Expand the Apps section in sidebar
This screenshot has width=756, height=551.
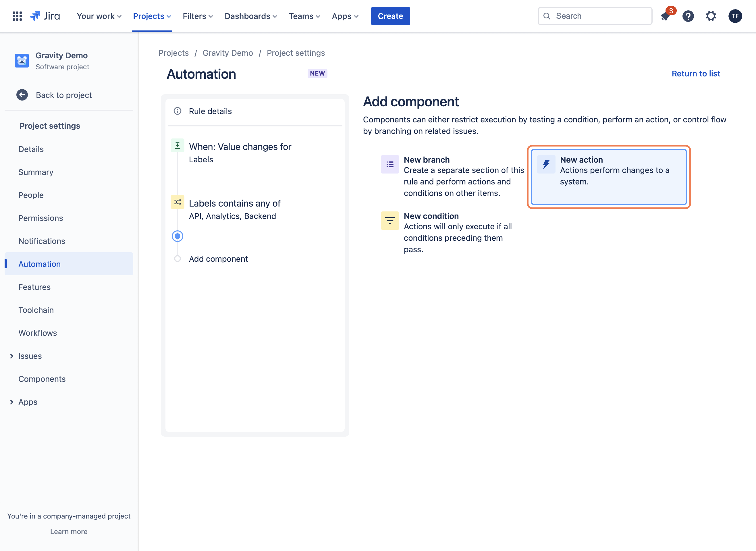(12, 402)
